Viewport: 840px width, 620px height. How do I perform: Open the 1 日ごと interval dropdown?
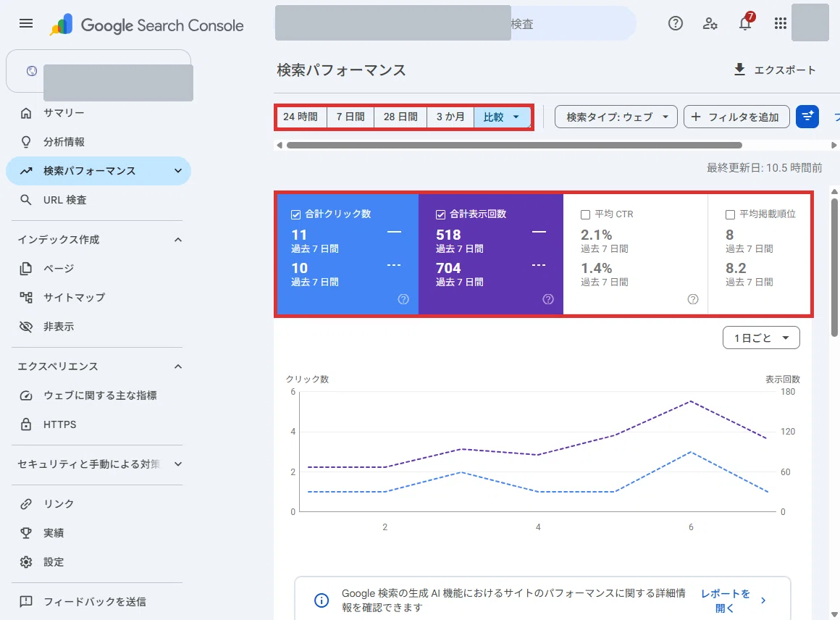761,338
